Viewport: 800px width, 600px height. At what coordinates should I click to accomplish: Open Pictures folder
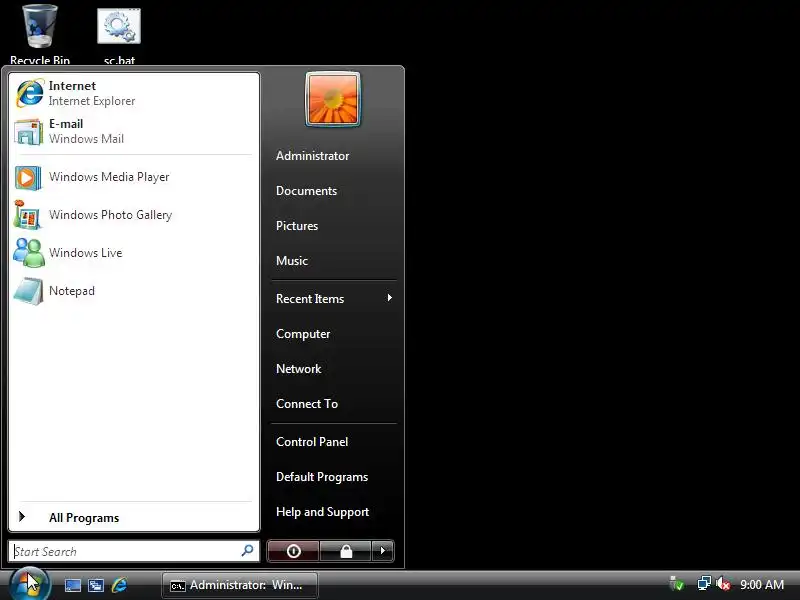click(297, 226)
